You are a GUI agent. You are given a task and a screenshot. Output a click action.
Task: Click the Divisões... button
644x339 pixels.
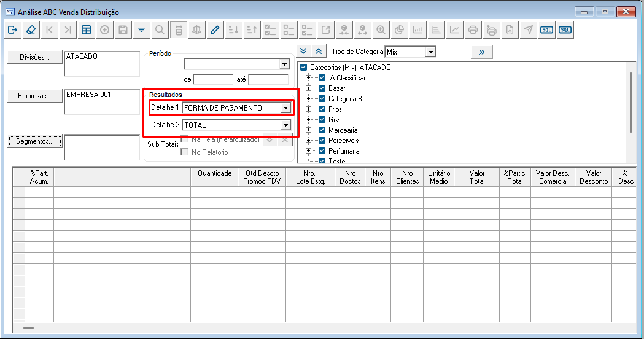(x=35, y=57)
